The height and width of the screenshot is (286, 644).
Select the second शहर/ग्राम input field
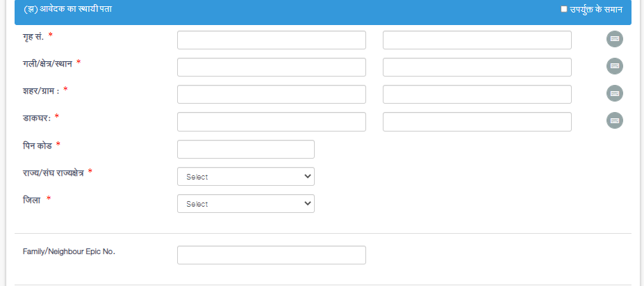coord(477,94)
